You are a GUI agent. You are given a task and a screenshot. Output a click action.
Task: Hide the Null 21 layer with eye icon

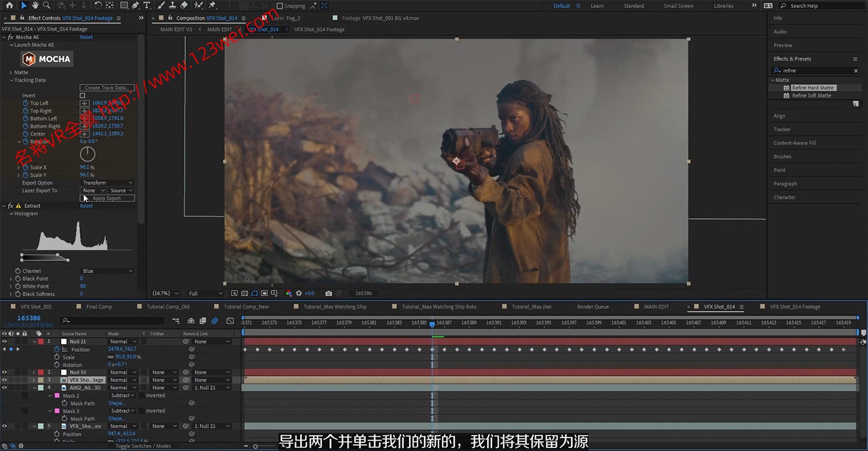tap(4, 341)
